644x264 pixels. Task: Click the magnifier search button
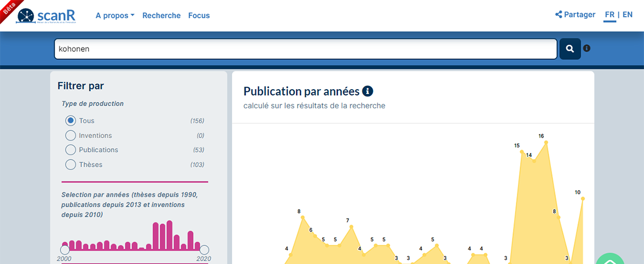570,49
